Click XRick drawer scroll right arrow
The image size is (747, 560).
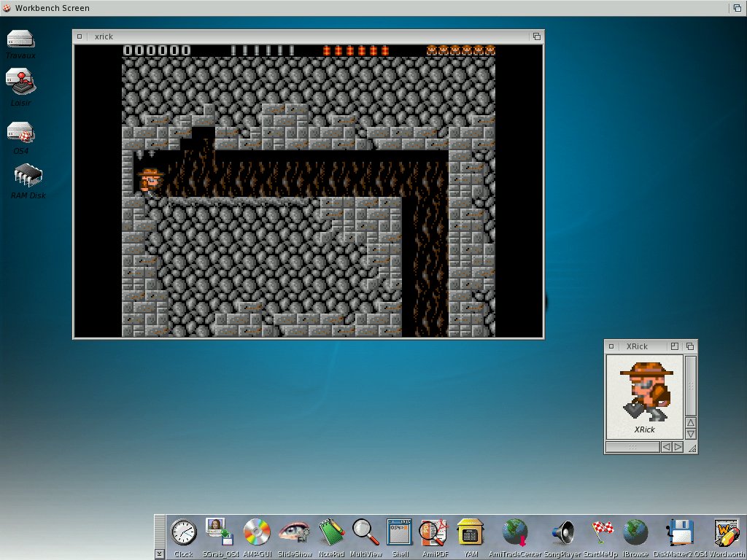click(678, 447)
